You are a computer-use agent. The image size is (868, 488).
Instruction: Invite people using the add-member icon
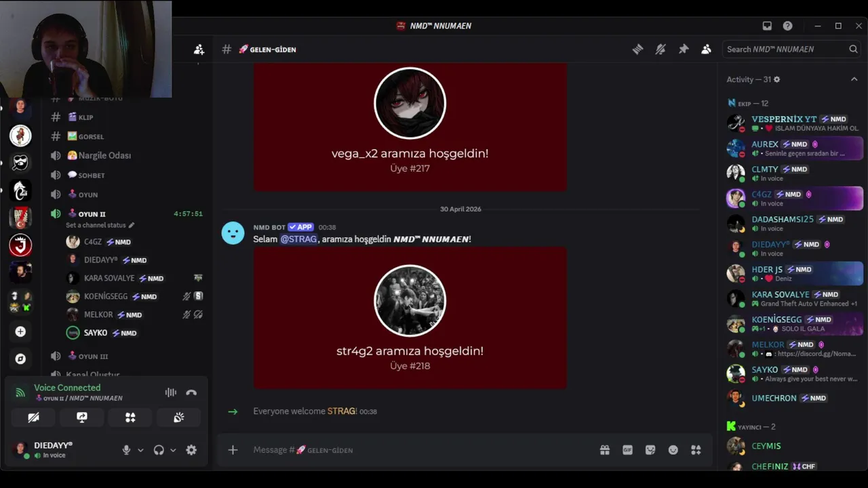tap(199, 49)
